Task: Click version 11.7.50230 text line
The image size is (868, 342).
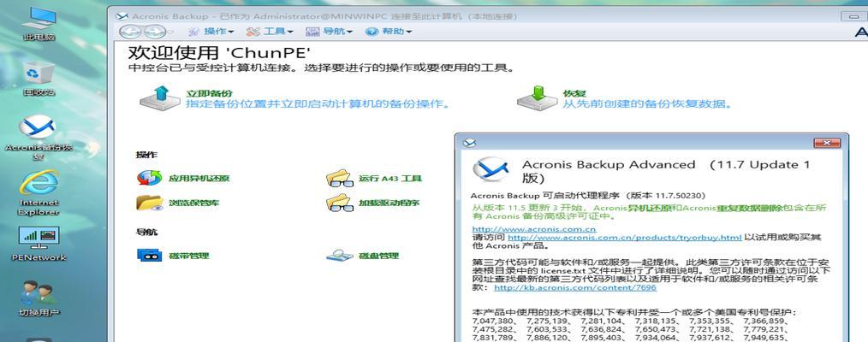Action: (588, 196)
